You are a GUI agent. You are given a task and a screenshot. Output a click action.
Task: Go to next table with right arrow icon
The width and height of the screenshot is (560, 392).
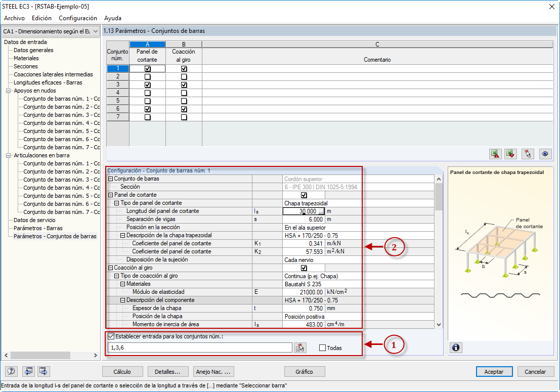pyautogui.click(x=43, y=371)
